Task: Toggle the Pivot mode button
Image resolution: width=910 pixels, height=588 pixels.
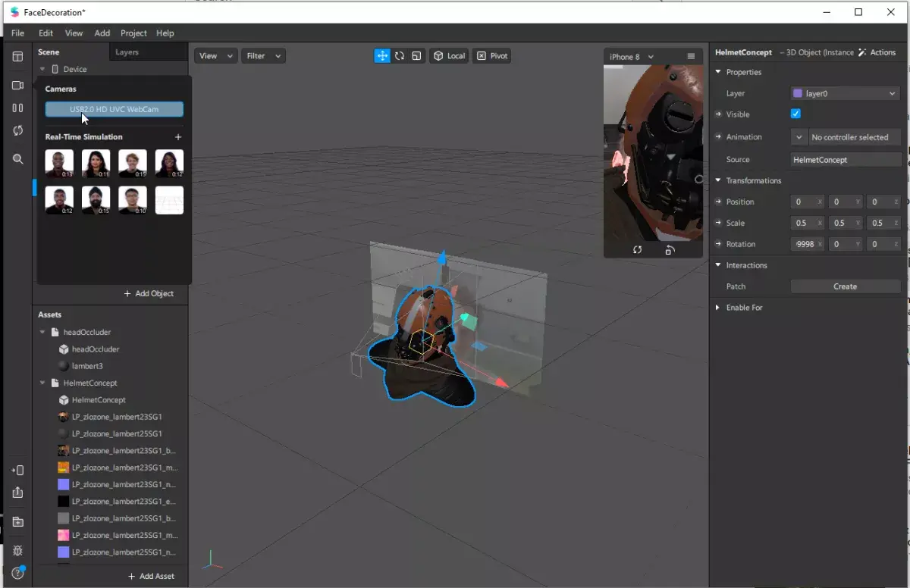Action: pos(492,56)
